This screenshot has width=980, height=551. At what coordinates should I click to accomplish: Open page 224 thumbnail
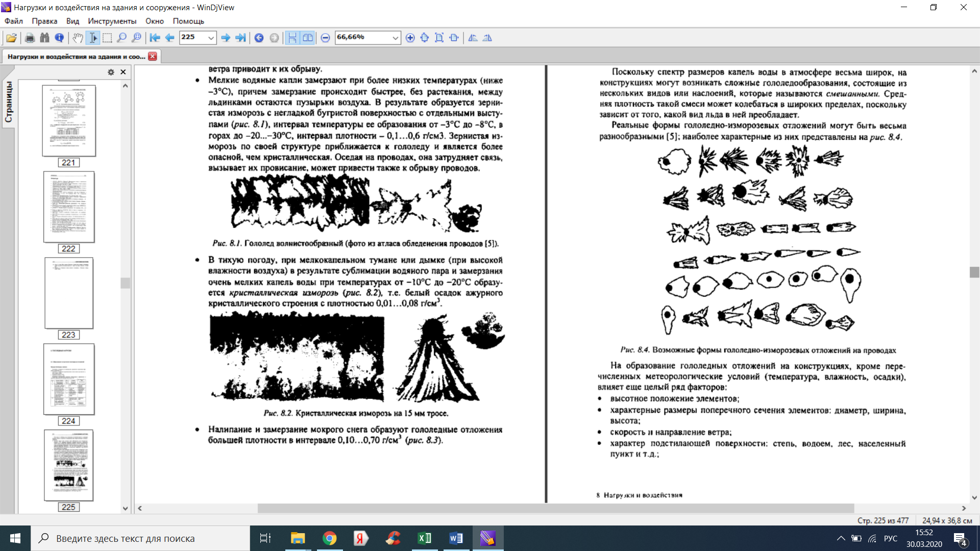point(69,379)
